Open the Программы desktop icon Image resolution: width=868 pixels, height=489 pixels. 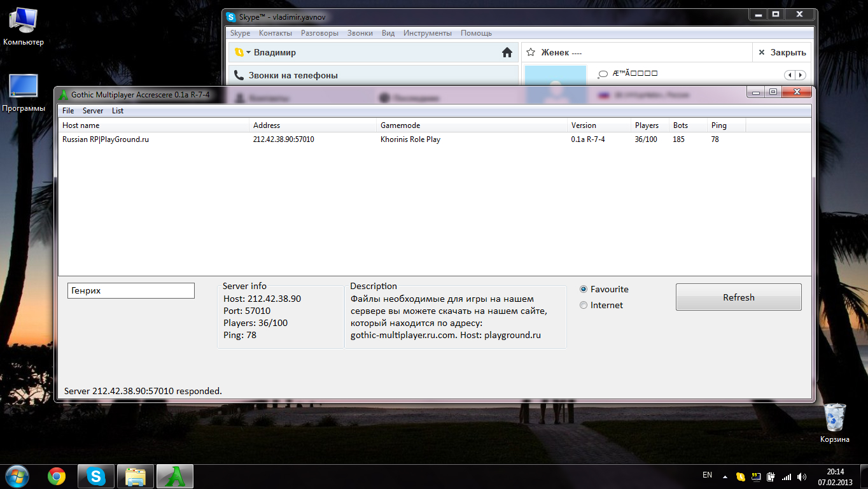coord(24,93)
